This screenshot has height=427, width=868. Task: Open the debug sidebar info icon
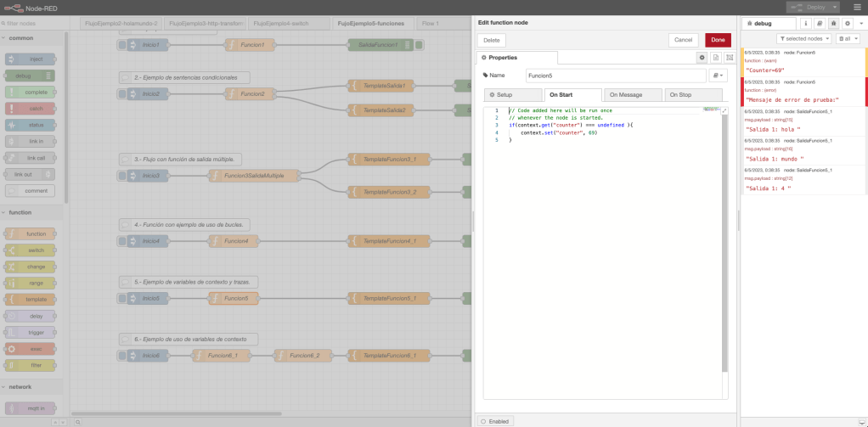click(806, 24)
